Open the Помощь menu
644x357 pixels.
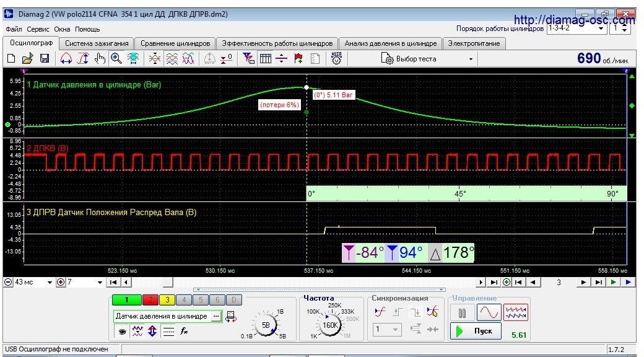(87, 29)
